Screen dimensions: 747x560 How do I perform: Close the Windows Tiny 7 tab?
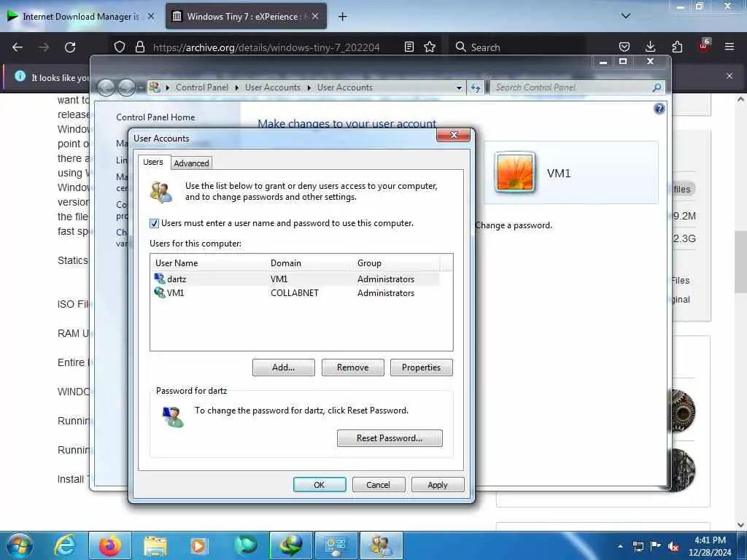(x=315, y=16)
